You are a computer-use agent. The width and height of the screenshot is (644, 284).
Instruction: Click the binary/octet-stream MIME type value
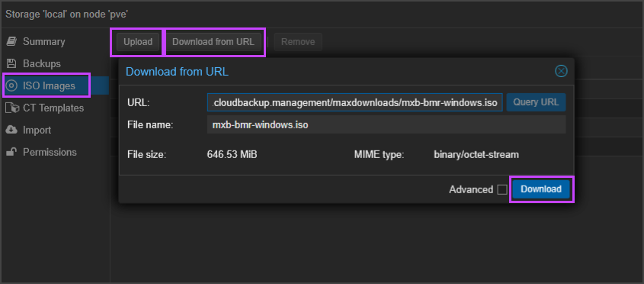click(x=476, y=155)
